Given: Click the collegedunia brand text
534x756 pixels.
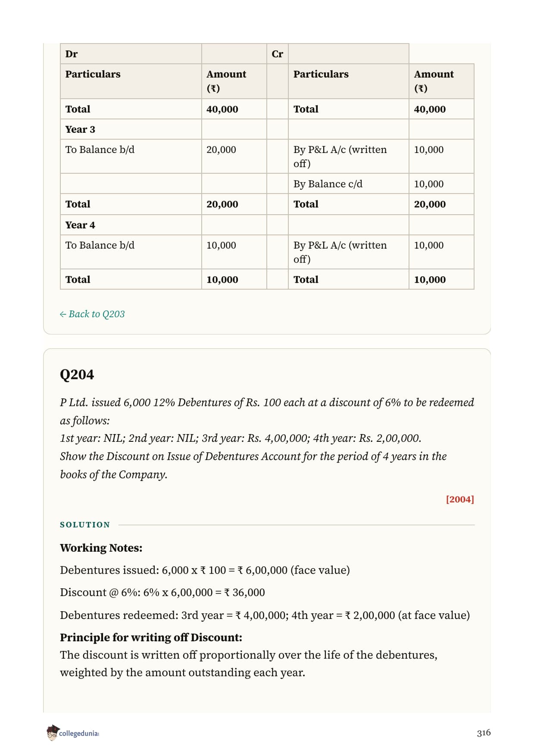Looking at the screenshot, I should [x=79, y=734].
